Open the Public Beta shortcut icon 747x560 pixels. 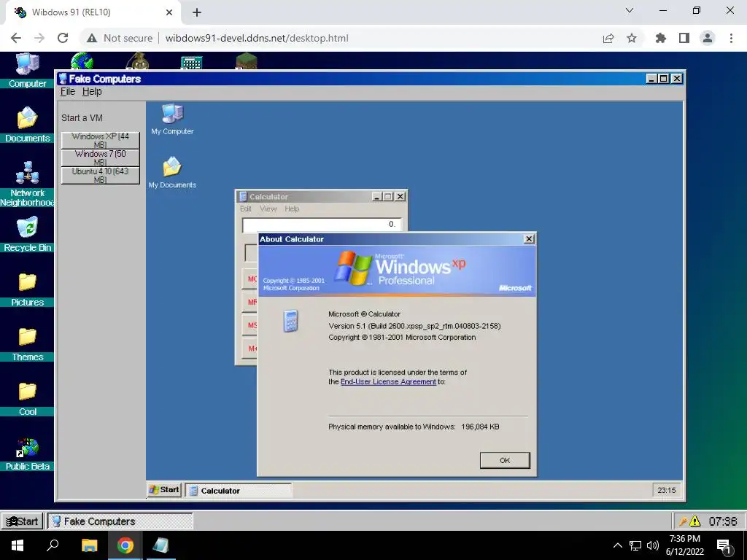point(27,454)
